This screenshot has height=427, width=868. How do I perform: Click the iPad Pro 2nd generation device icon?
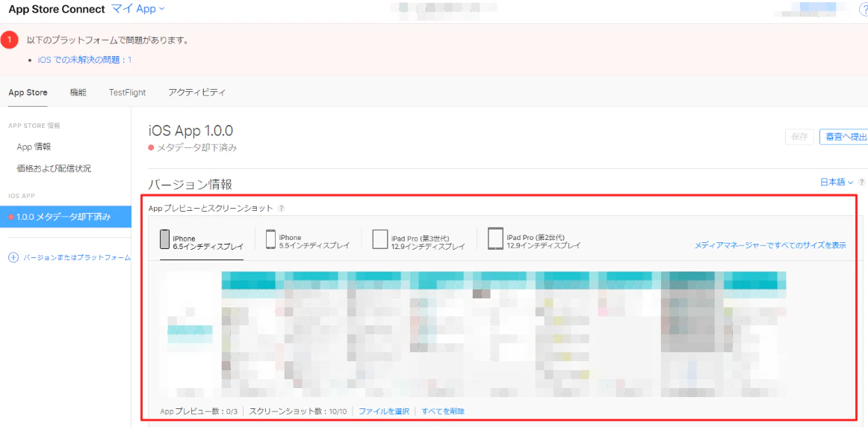click(x=495, y=239)
